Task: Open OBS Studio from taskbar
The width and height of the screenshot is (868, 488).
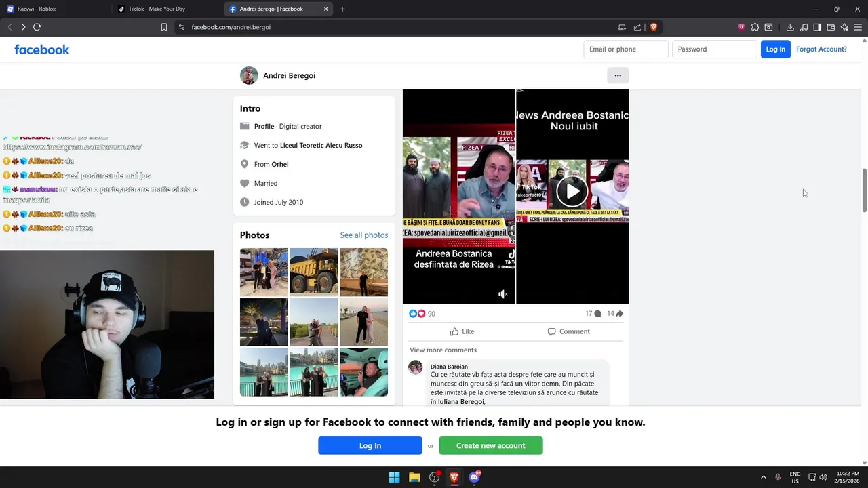Action: [435, 477]
